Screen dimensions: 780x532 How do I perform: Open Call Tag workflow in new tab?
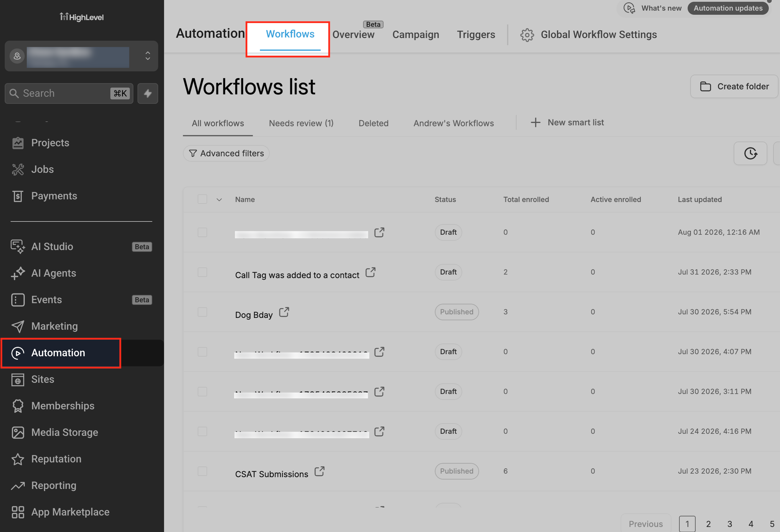click(x=371, y=272)
